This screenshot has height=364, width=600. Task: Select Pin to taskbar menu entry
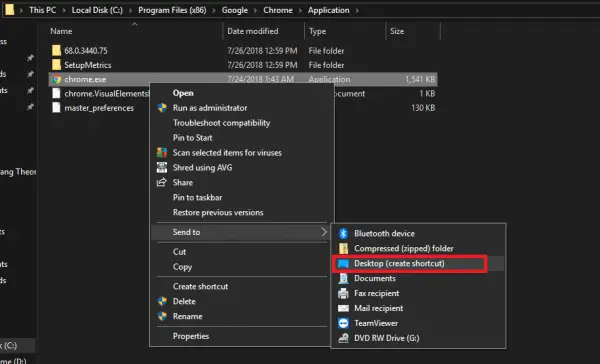197,198
